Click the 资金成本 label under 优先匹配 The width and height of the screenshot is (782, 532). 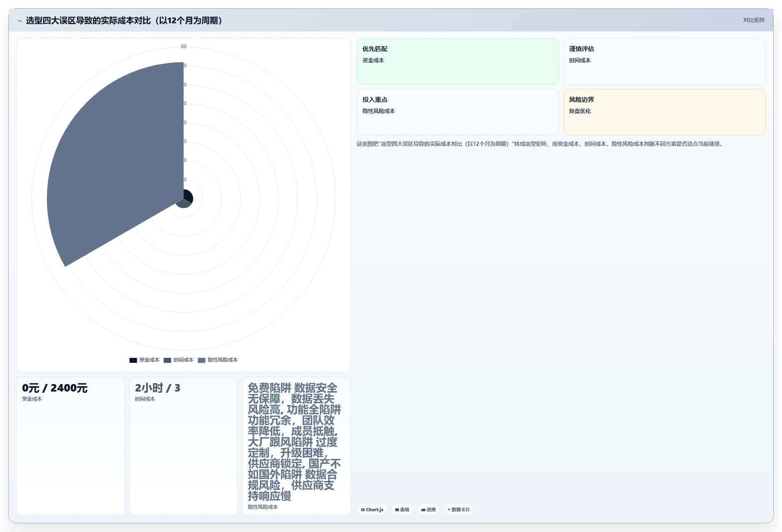[373, 60]
